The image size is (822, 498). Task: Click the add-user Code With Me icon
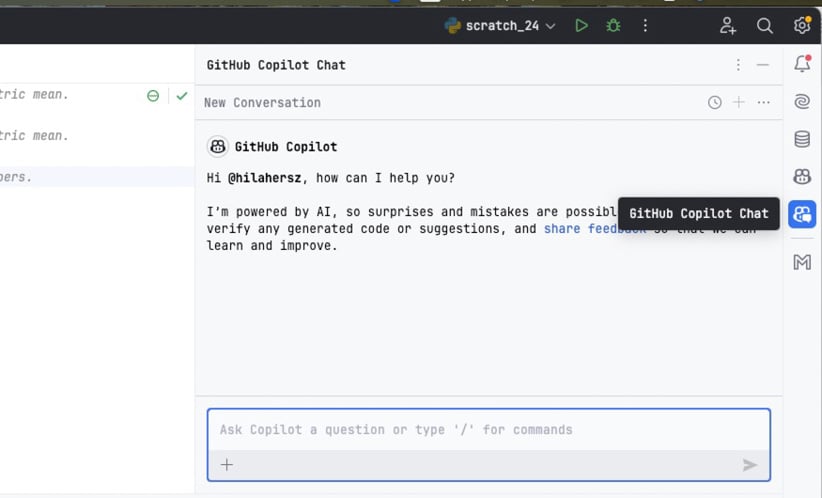click(x=727, y=25)
